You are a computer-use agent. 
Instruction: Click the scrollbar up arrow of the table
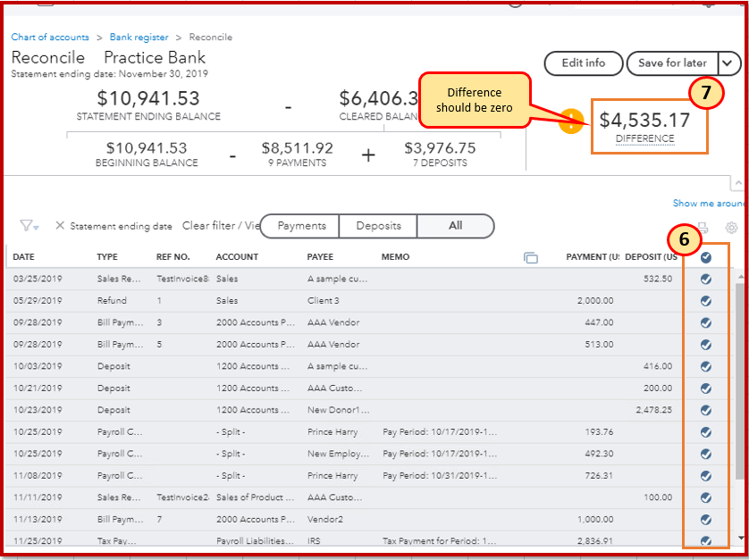(740, 276)
